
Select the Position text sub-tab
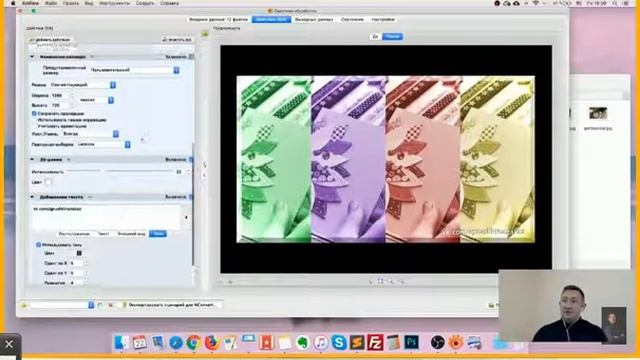(74, 233)
